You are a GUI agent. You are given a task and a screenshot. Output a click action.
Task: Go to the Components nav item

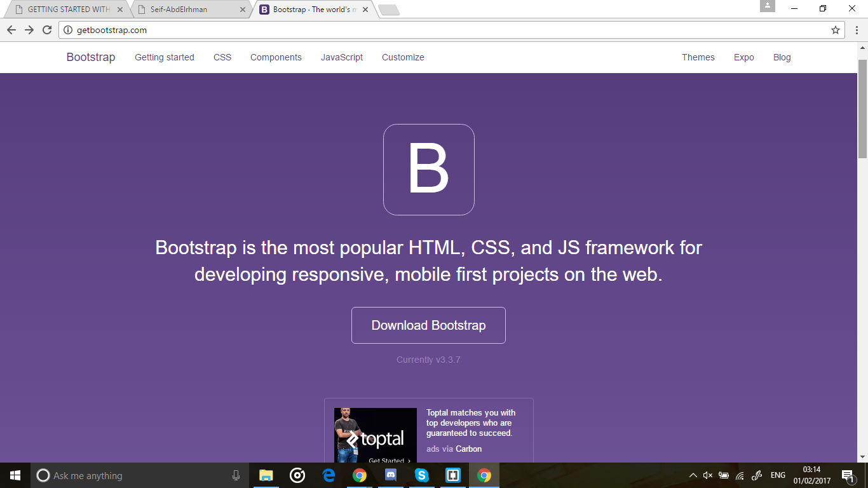coord(276,57)
